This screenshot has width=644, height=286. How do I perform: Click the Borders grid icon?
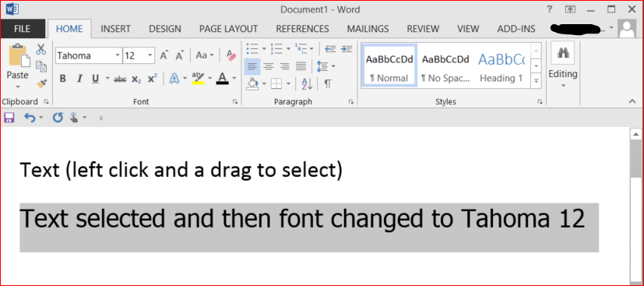pos(276,84)
